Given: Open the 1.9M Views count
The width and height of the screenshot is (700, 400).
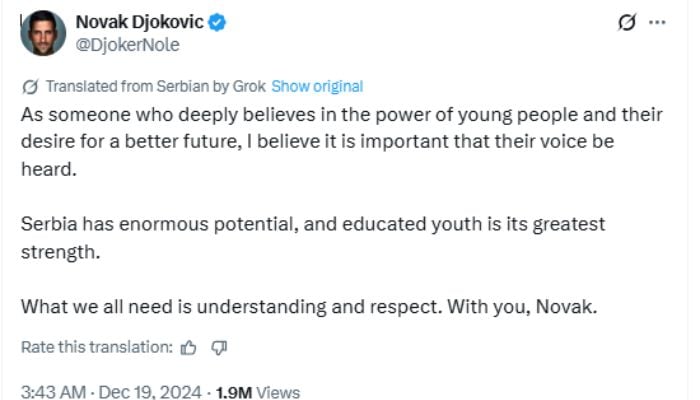Looking at the screenshot, I should (x=256, y=392).
